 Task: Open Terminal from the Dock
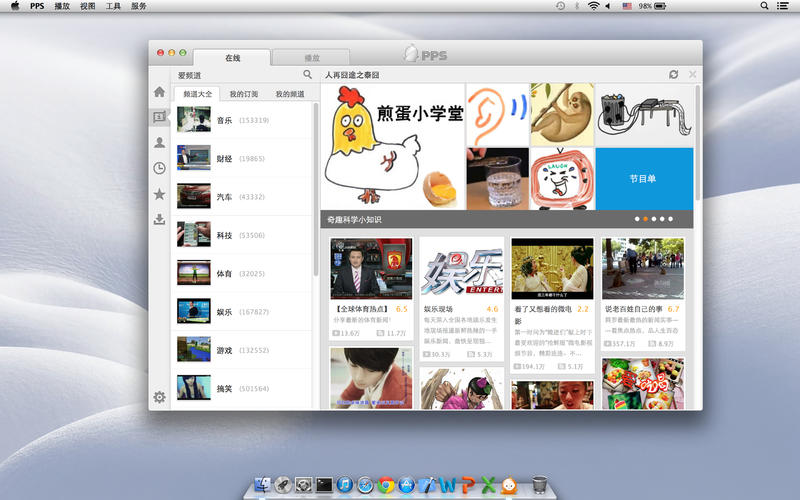click(324, 485)
